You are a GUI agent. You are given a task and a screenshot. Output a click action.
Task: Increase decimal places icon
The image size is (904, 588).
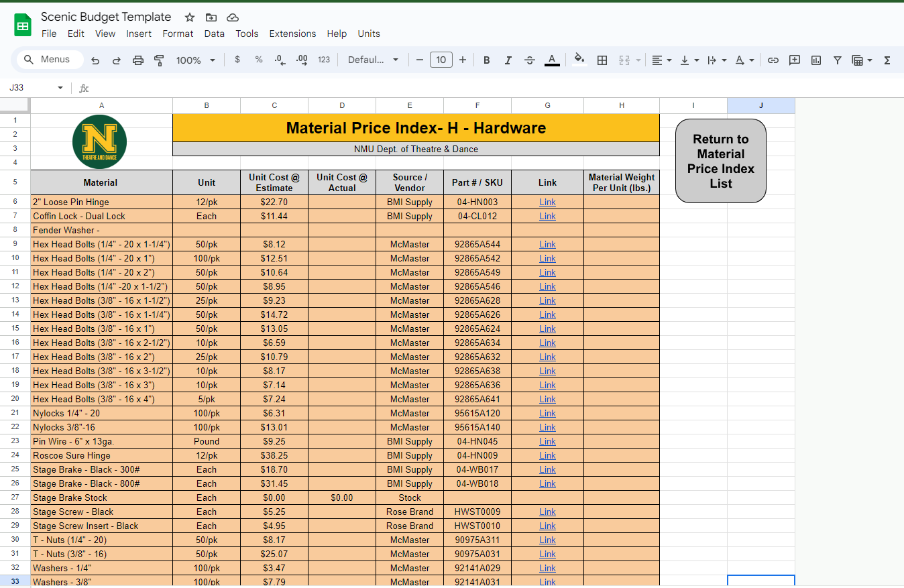(x=302, y=60)
